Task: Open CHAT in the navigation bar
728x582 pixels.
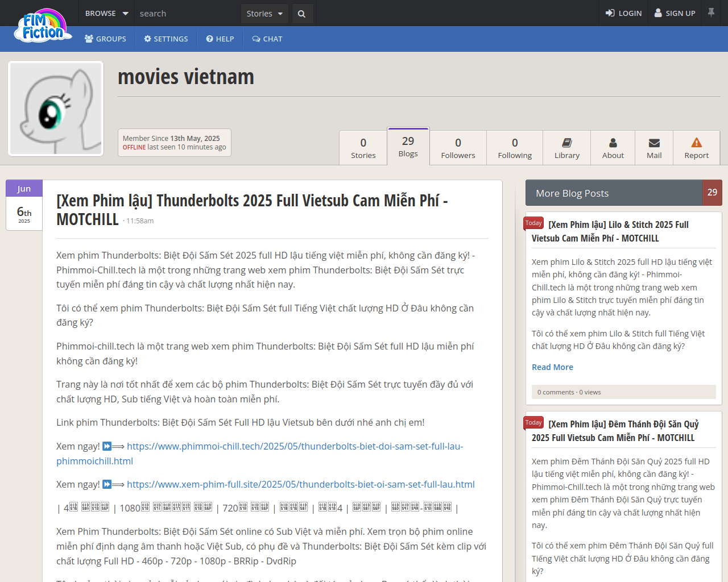Action: [267, 39]
